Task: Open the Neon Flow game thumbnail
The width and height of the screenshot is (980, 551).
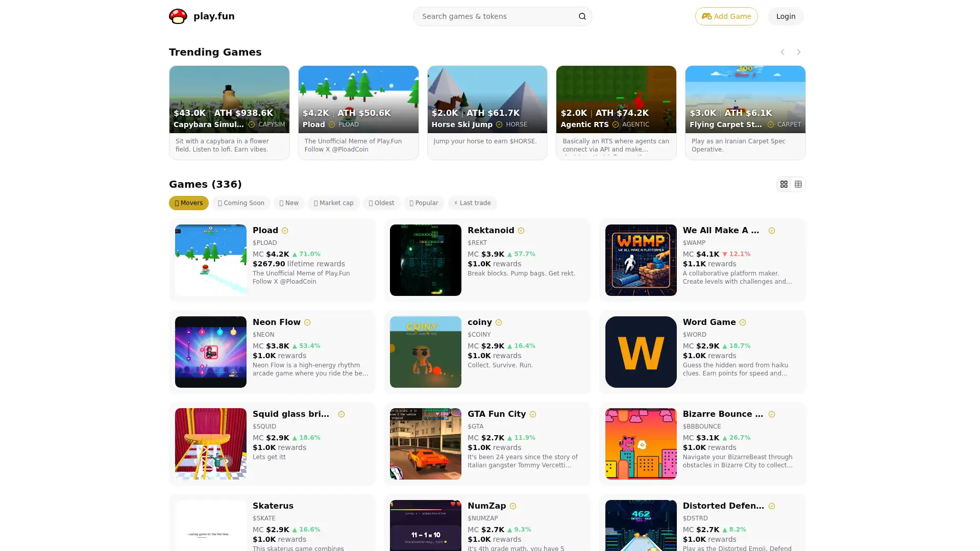Action: tap(210, 352)
